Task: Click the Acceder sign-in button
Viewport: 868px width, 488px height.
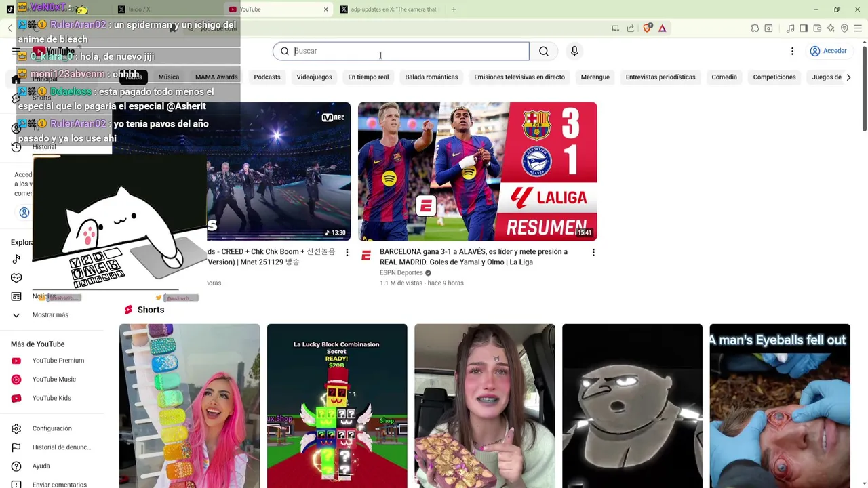Action: [x=829, y=51]
